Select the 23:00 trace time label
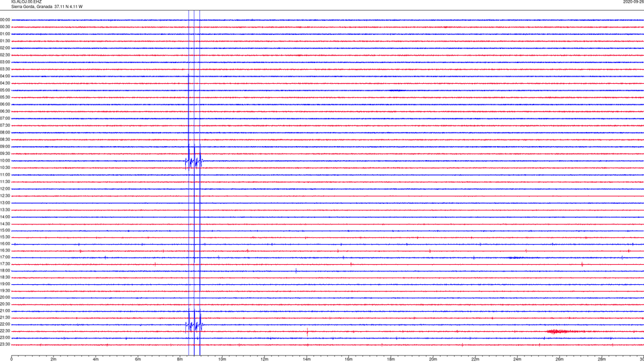Screen dimensions: 644x362 (x=5, y=338)
